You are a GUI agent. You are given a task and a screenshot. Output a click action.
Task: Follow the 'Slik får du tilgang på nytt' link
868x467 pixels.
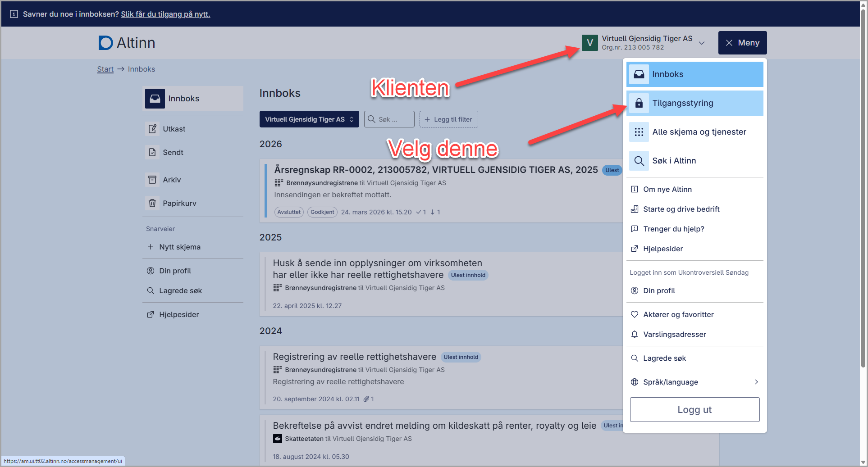tap(165, 14)
